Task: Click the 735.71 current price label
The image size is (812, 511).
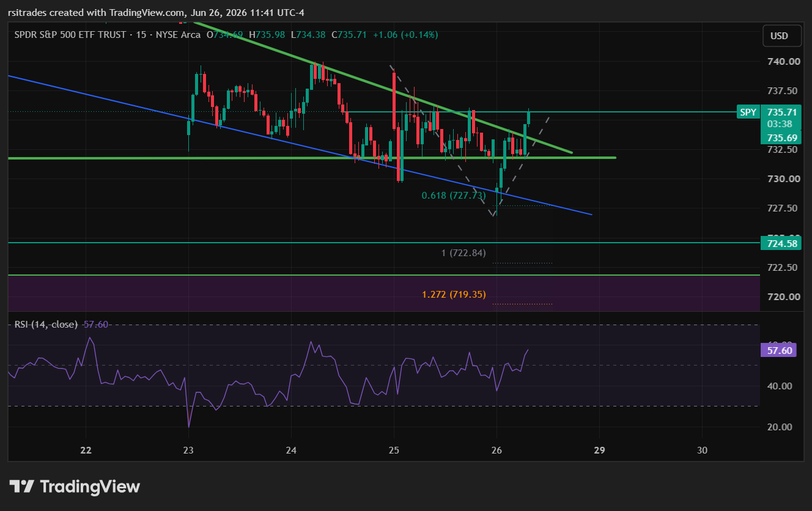Action: (x=781, y=112)
